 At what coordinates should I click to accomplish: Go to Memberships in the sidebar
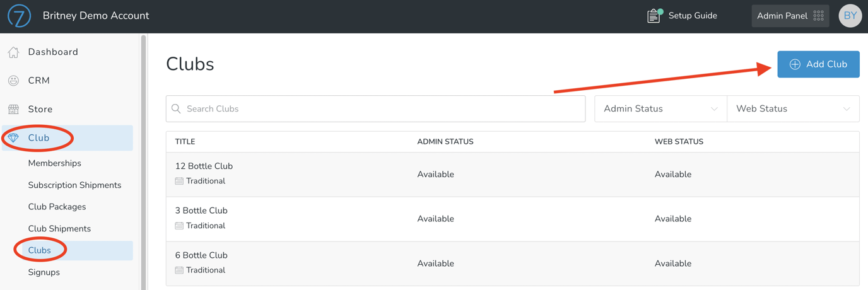pos(55,163)
